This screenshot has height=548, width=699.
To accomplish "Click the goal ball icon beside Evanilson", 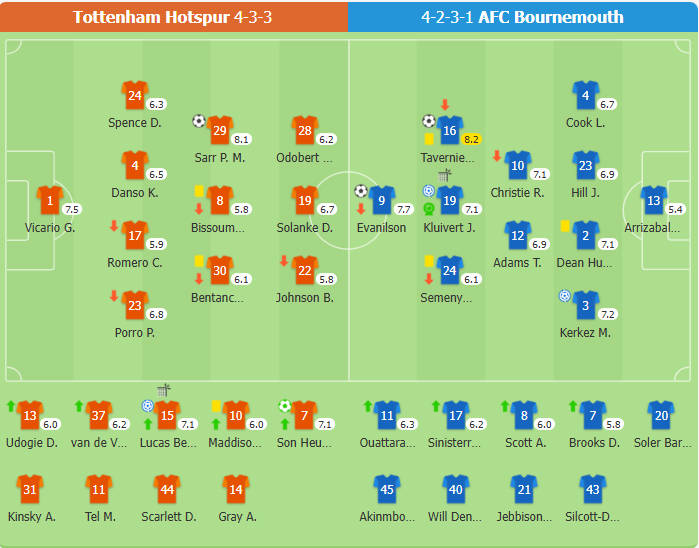I will click(x=361, y=191).
